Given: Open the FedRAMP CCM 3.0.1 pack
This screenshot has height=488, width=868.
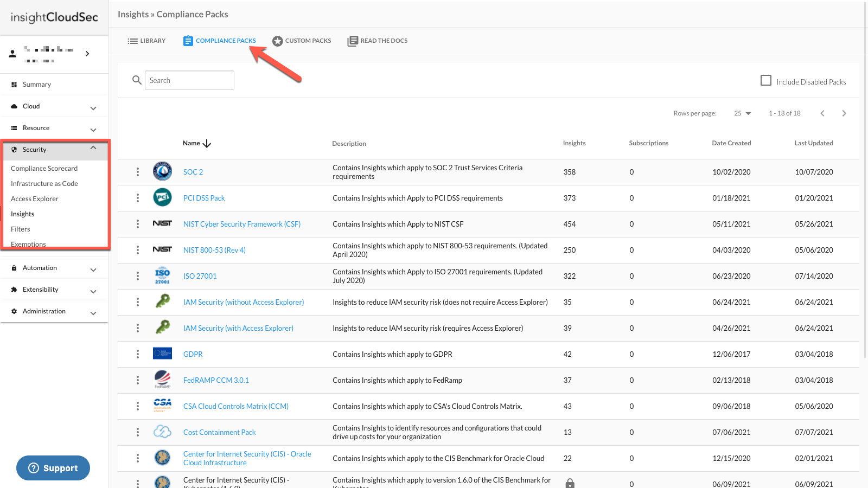Looking at the screenshot, I should (x=216, y=380).
